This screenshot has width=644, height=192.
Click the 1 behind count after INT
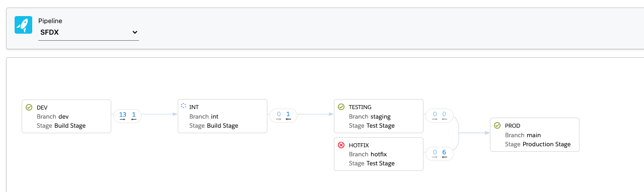(x=288, y=115)
